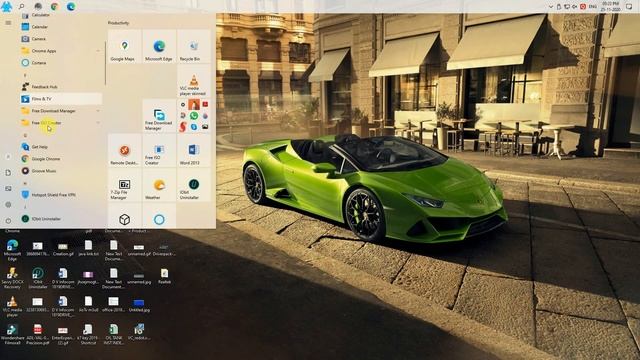Launch the VLC media player skinned tile
640x360 pixels.
194,81
